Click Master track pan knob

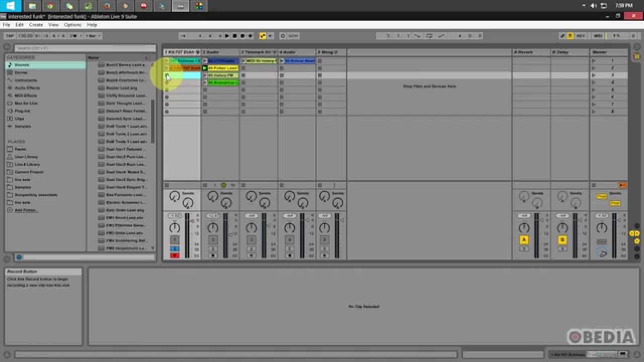[601, 228]
